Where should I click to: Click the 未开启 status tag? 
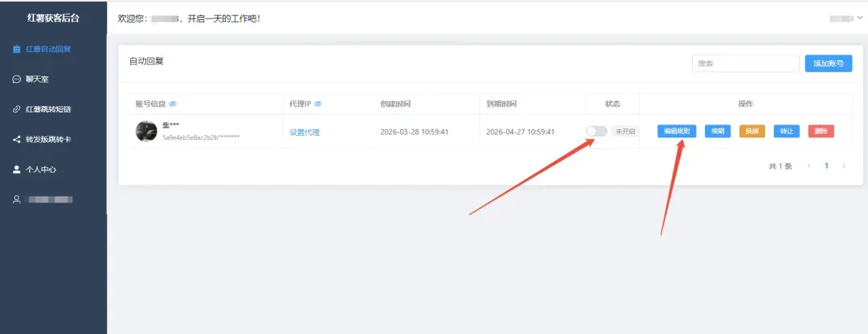point(625,131)
